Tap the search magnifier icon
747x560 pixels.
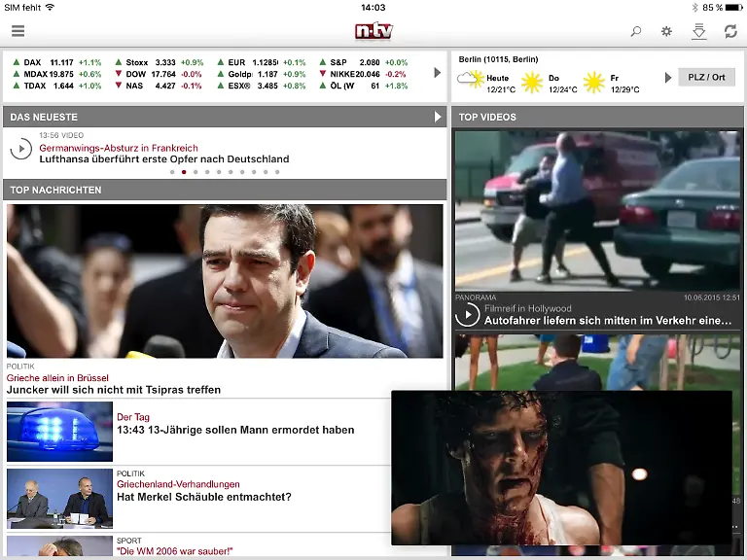(x=636, y=31)
